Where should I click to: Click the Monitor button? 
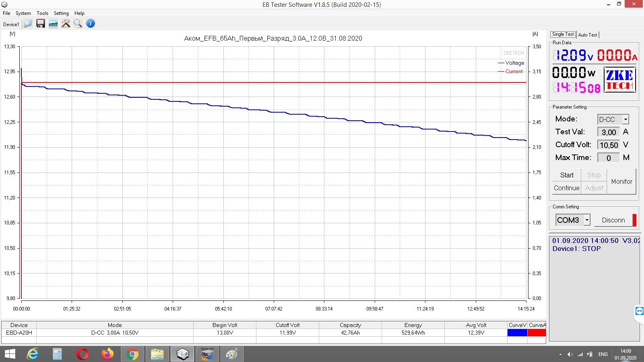coord(621,181)
